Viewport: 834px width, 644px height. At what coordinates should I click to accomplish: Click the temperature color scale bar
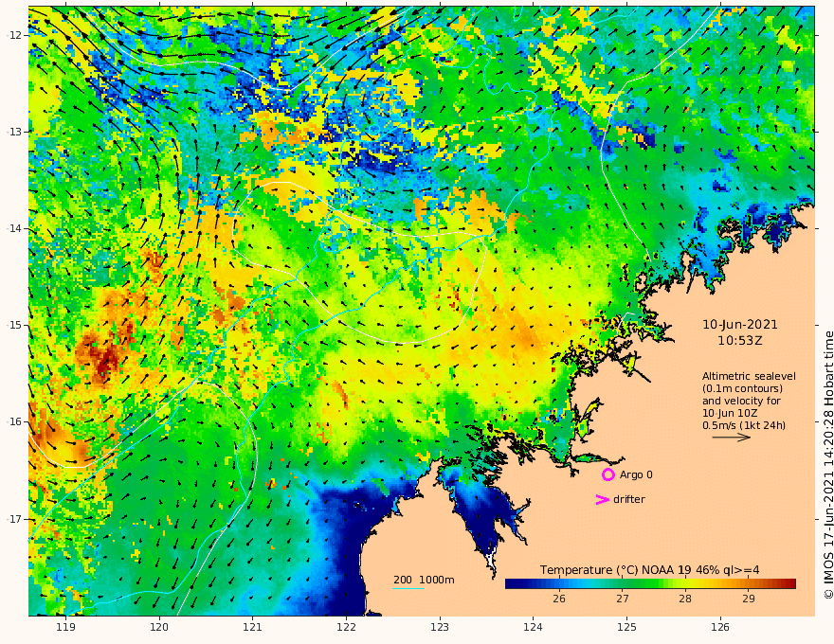pyautogui.click(x=650, y=584)
